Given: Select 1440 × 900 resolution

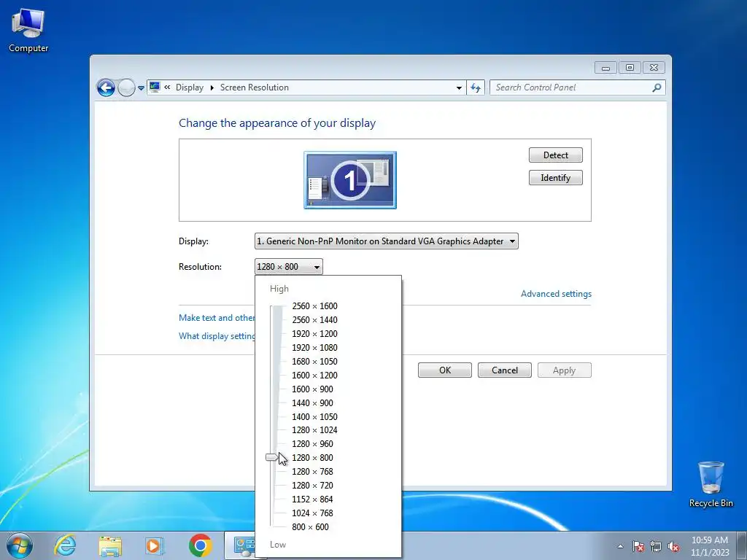Looking at the screenshot, I should (x=312, y=402).
